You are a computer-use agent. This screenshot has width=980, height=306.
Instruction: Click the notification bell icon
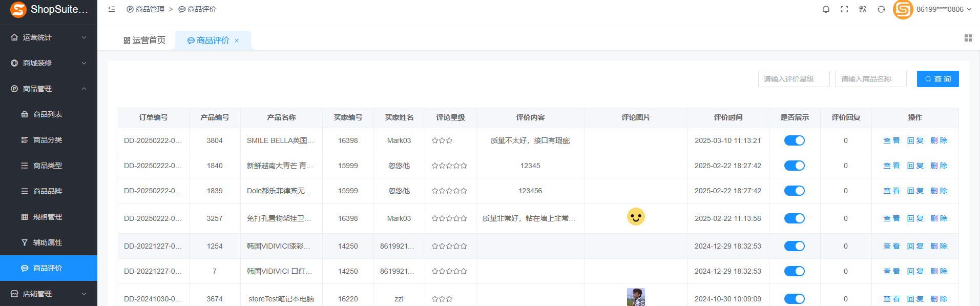point(826,9)
